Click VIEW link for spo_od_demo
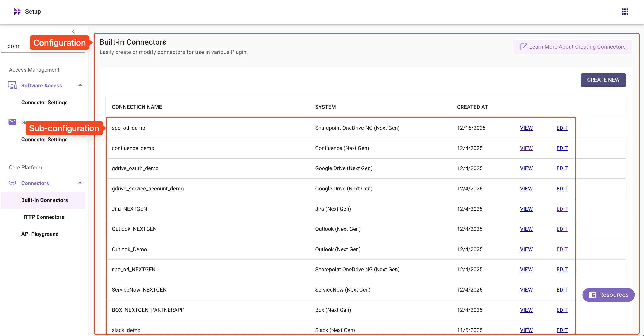The height and width of the screenshot is (336, 644). pos(526,128)
